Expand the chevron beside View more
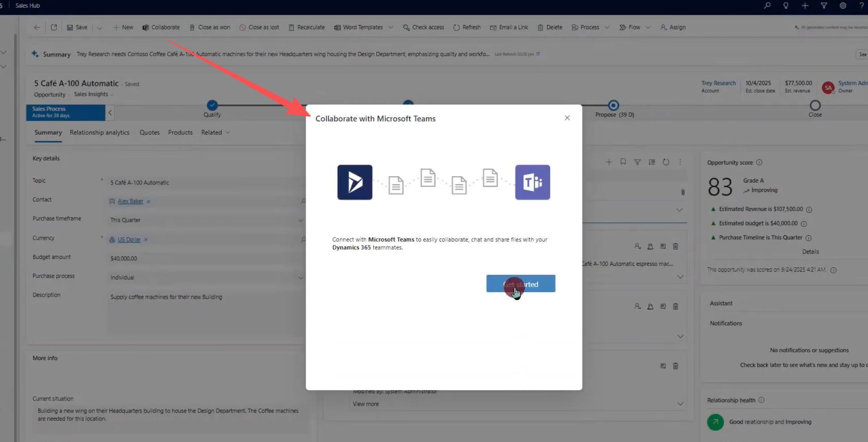The width and height of the screenshot is (868, 442). click(x=680, y=404)
